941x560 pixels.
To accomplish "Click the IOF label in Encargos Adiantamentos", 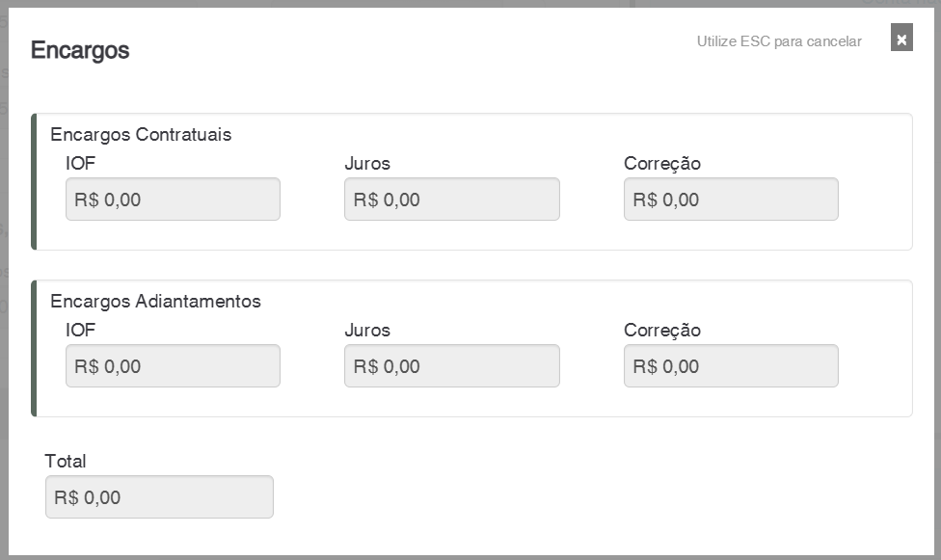I will coord(81,330).
